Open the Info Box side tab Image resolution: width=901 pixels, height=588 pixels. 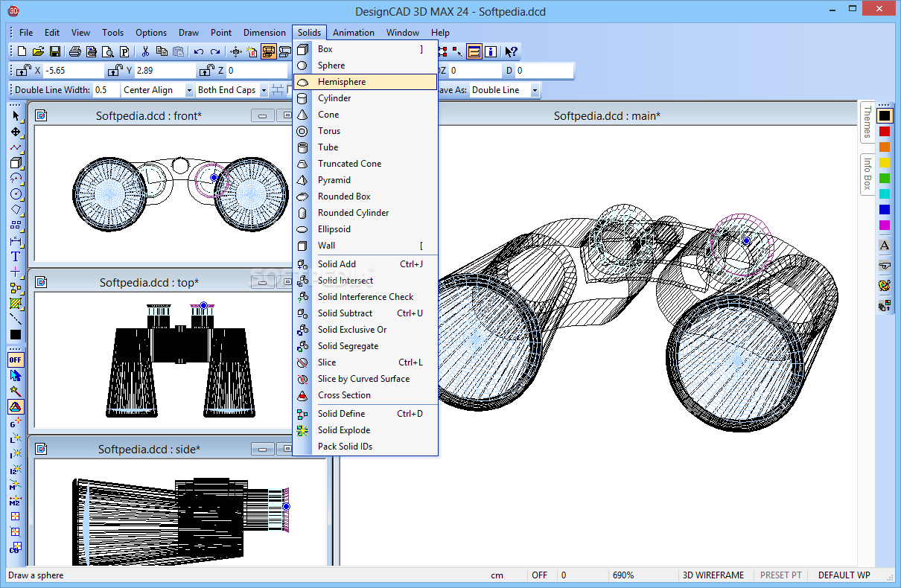pyautogui.click(x=867, y=173)
